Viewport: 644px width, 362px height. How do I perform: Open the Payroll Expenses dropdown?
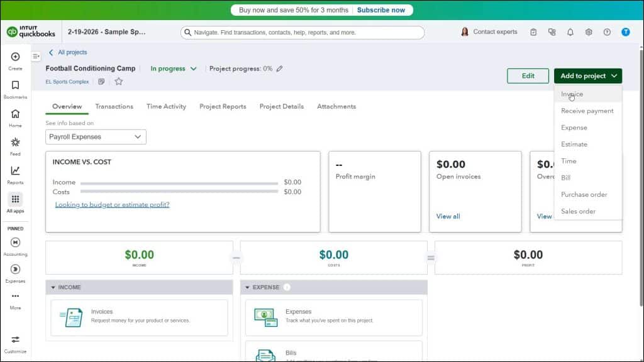click(x=95, y=136)
